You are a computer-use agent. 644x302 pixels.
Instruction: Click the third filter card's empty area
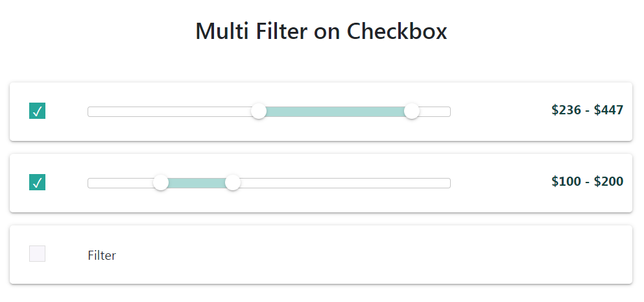coord(370,255)
